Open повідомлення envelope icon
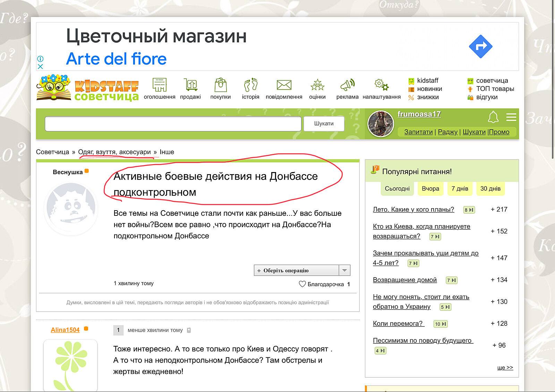 point(284,85)
